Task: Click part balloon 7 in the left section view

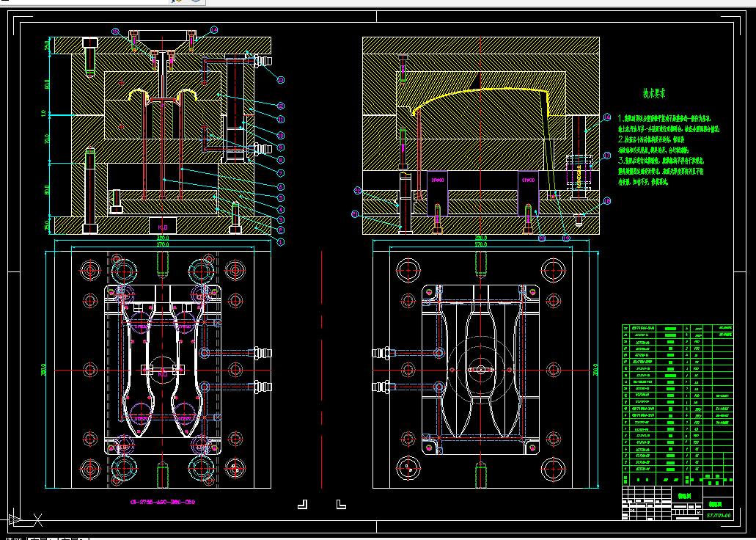Action: pos(281,172)
